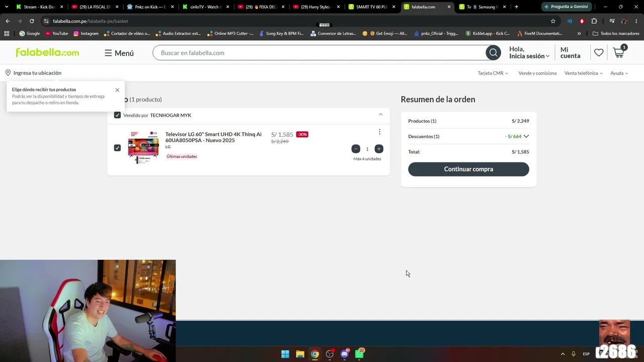Open the Online MP3 Cutter bookmark
This screenshot has width=644, height=362.
point(230,34)
